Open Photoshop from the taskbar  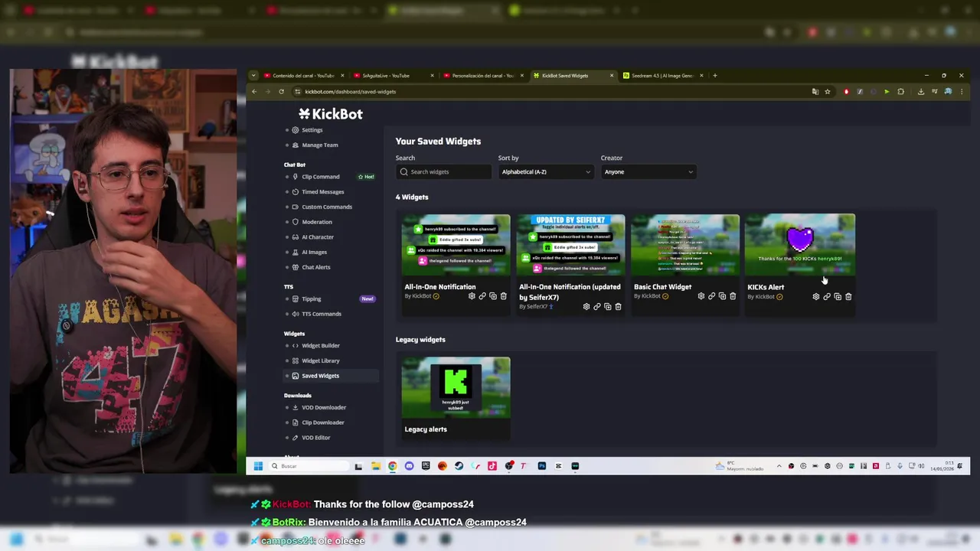coord(541,466)
